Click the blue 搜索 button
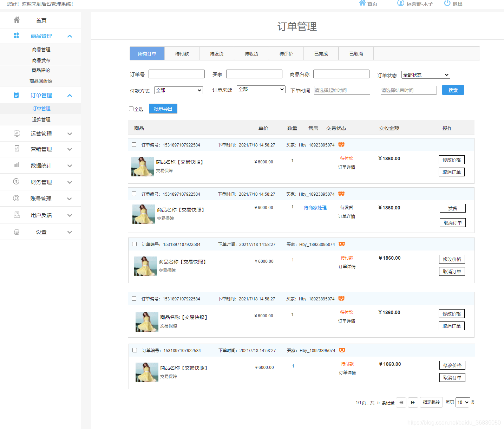Image resolution: width=504 pixels, height=429 pixels. click(453, 90)
